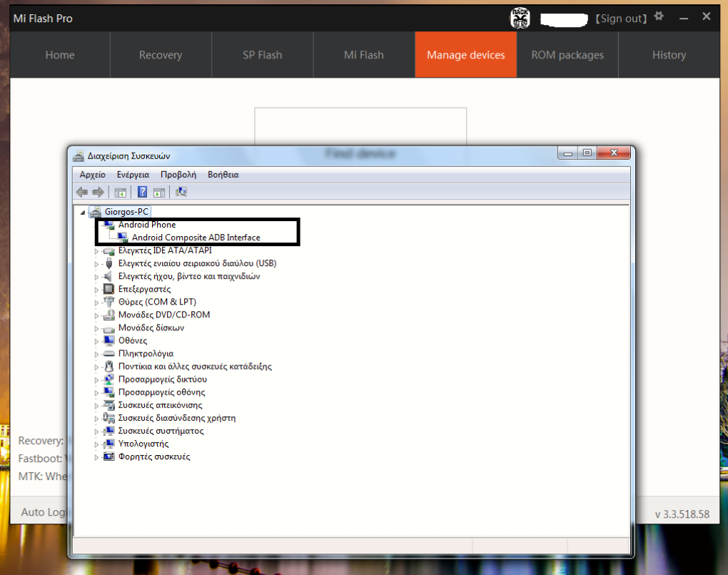Open Mi Flash Pro settings gear icon
Viewport: 728px width, 575px height.
tap(659, 16)
